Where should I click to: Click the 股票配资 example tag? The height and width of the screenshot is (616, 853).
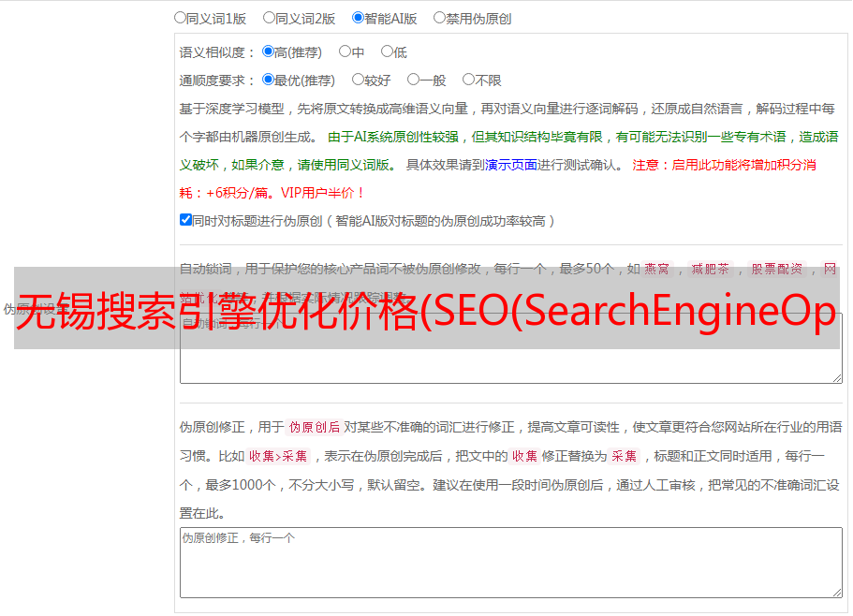pyautogui.click(x=777, y=269)
